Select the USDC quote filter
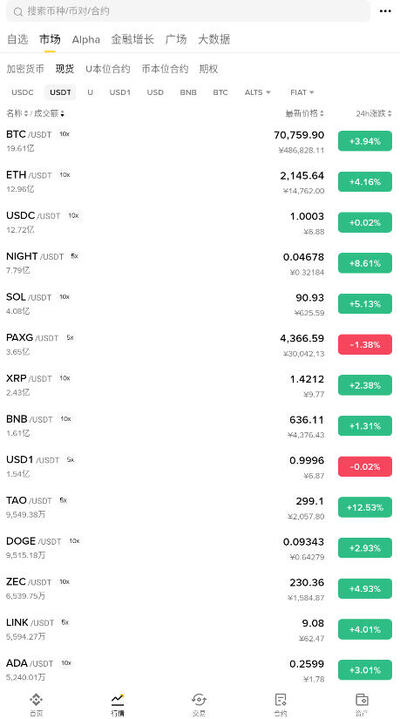The image size is (400, 719). [x=22, y=92]
